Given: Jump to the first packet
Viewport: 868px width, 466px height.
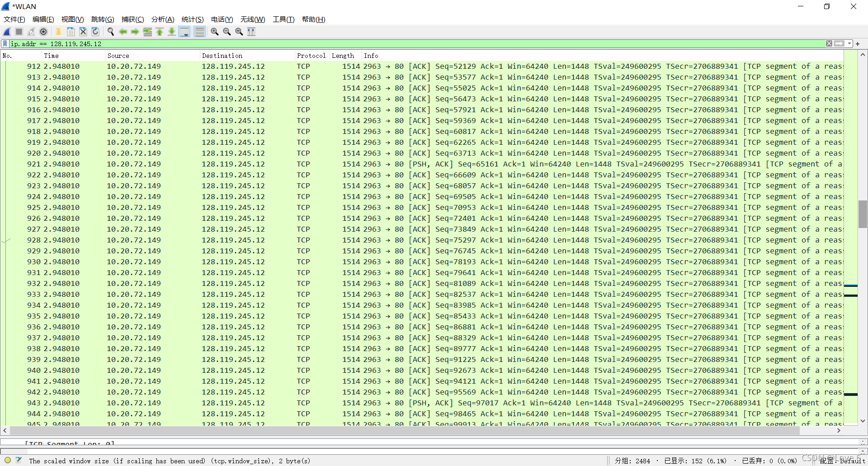Looking at the screenshot, I should click(160, 32).
